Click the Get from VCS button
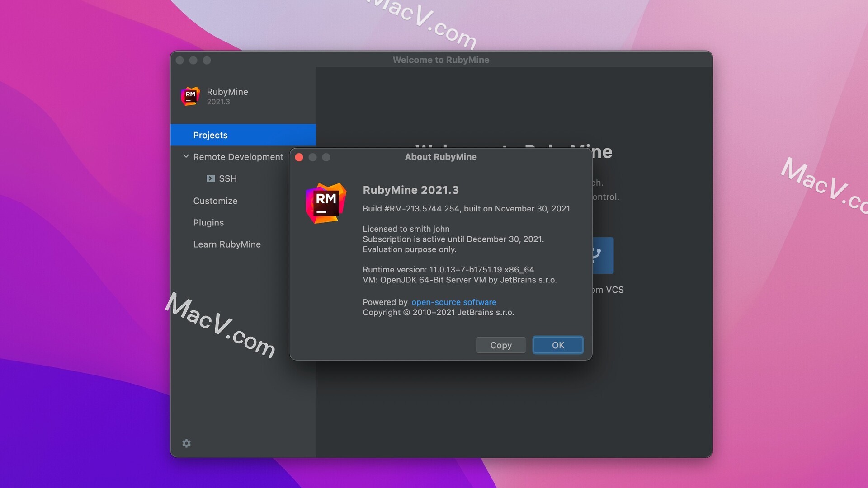 click(x=603, y=255)
